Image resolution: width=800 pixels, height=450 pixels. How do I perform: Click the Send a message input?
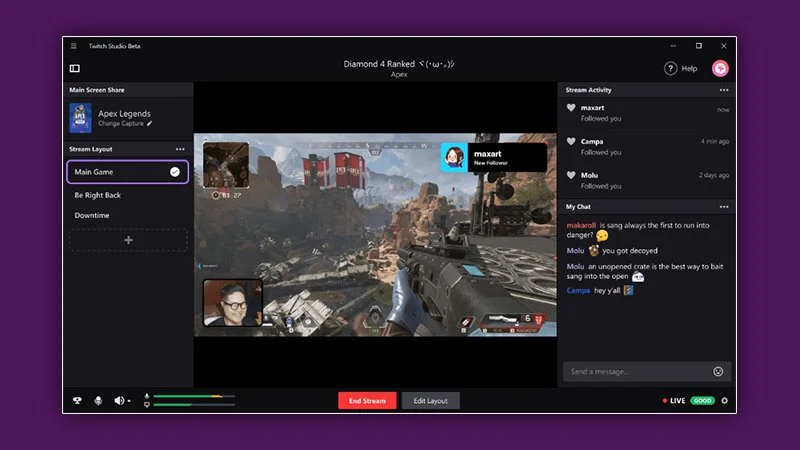[647, 371]
